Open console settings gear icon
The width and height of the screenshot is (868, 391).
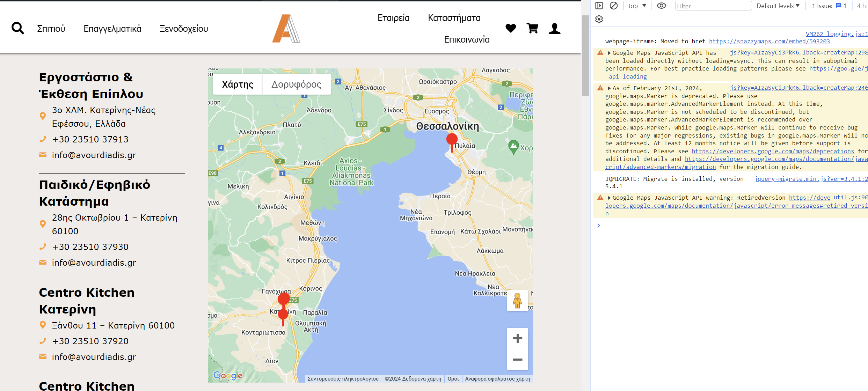pos(599,19)
